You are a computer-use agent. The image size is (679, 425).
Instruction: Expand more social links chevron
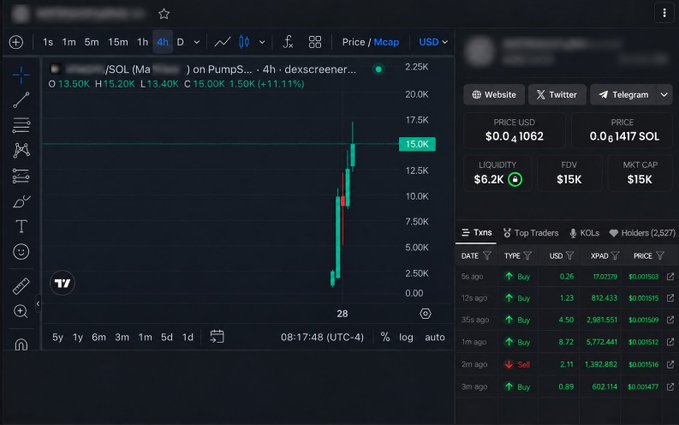click(664, 94)
